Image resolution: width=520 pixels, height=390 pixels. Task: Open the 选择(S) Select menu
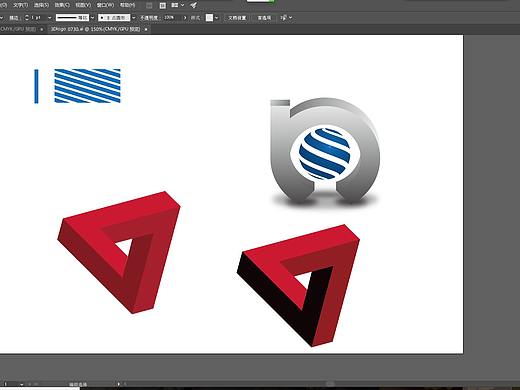41,5
